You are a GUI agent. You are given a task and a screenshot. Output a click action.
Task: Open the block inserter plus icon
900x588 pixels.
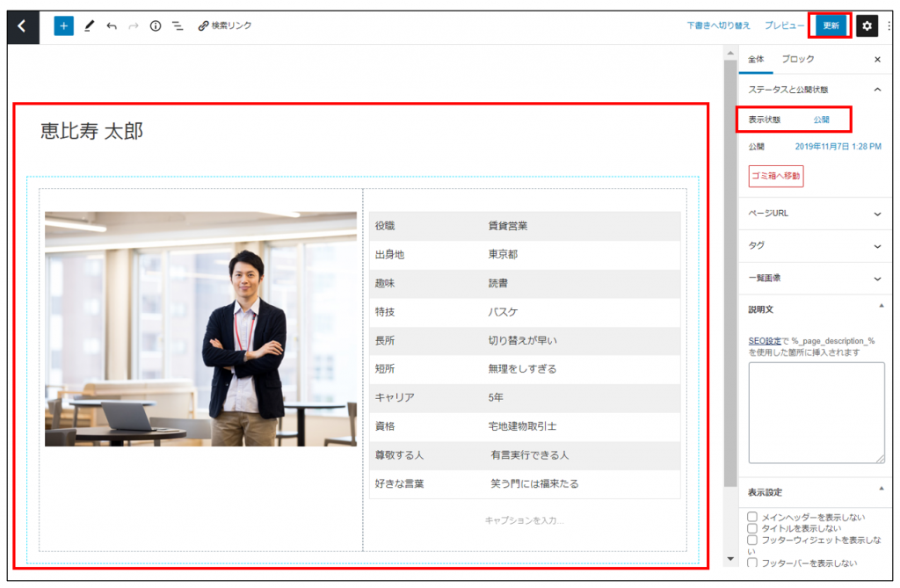point(63,26)
